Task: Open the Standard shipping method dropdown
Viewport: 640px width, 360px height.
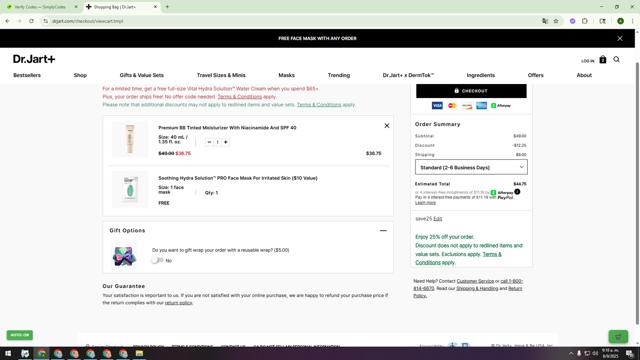Action: [x=471, y=167]
